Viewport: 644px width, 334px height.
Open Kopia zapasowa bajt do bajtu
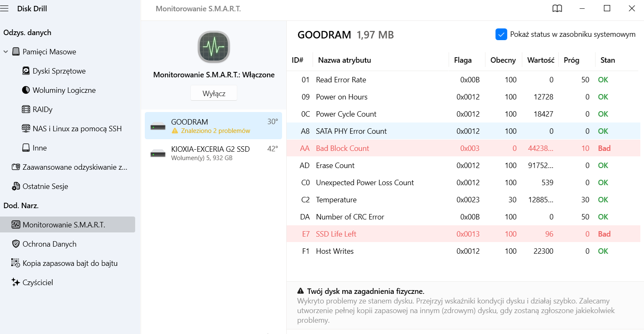70,263
